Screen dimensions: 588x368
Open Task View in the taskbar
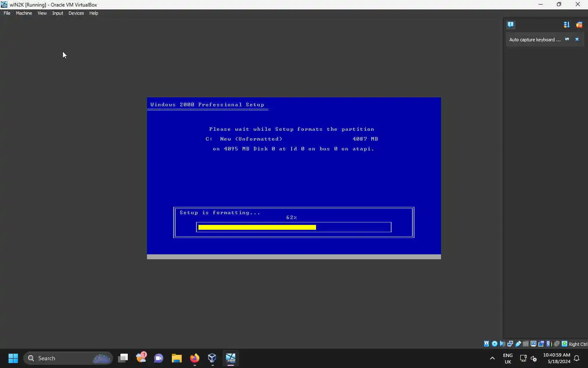(123, 358)
